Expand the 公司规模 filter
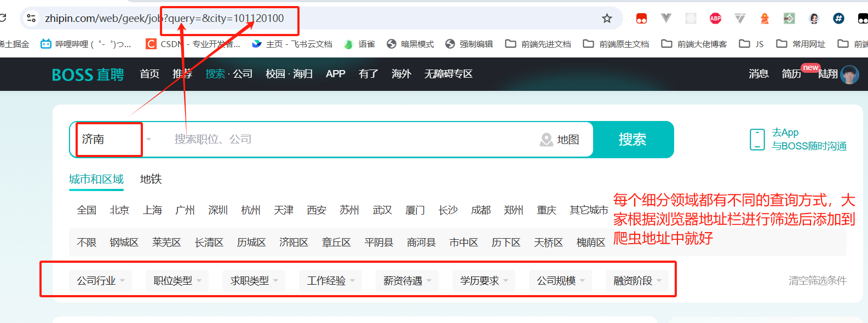The width and height of the screenshot is (868, 323). [x=561, y=281]
